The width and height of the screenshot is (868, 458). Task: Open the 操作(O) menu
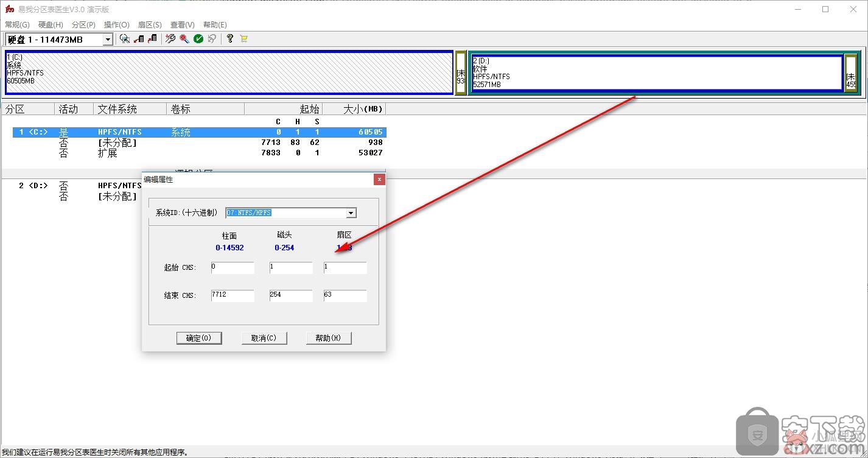point(117,25)
